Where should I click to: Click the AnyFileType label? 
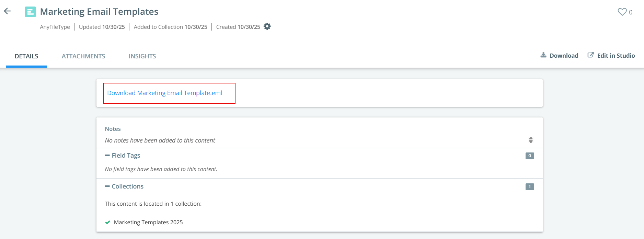[x=55, y=27]
